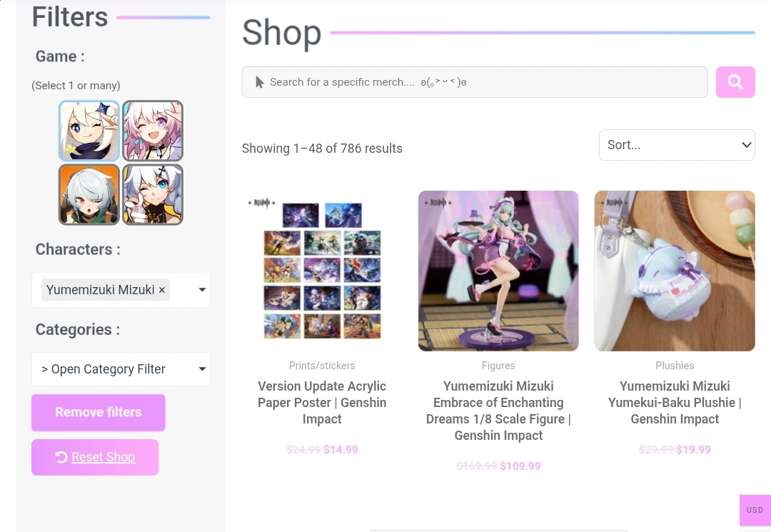
Task: Click the Showing 1–48 of 786 results text
Action: click(322, 149)
